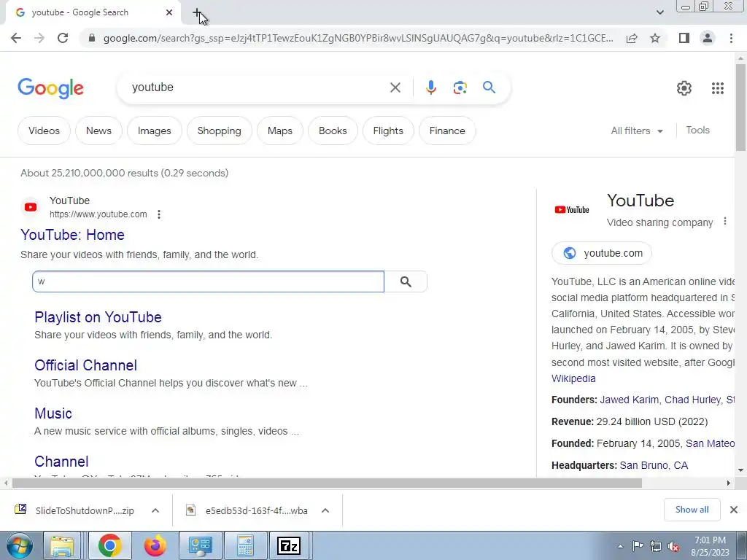This screenshot has height=560, width=747.
Task: Reload the current page
Action: point(63,38)
